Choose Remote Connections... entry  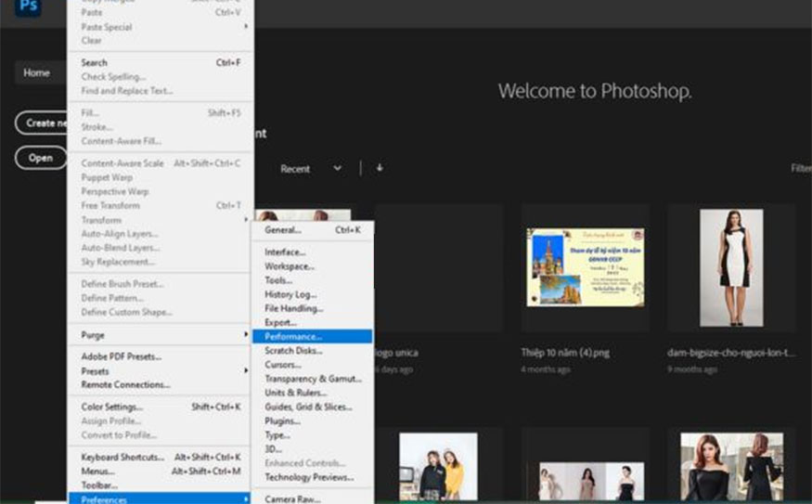coord(161,385)
